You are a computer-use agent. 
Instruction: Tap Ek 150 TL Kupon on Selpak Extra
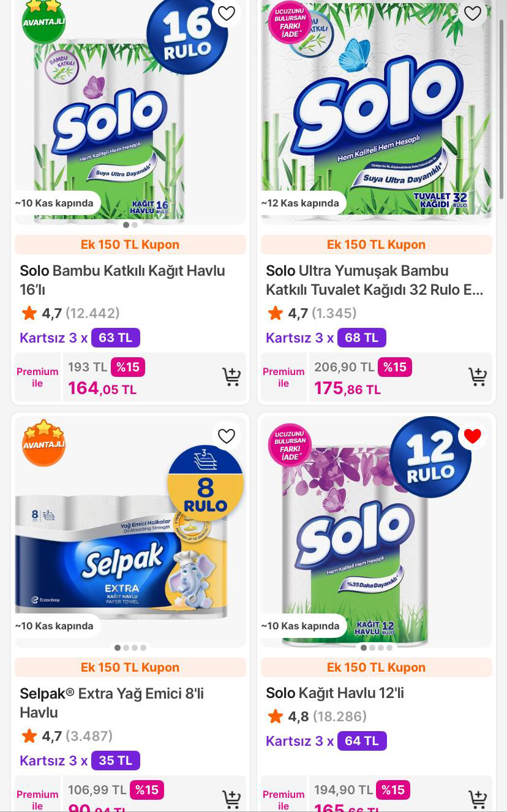click(130, 667)
